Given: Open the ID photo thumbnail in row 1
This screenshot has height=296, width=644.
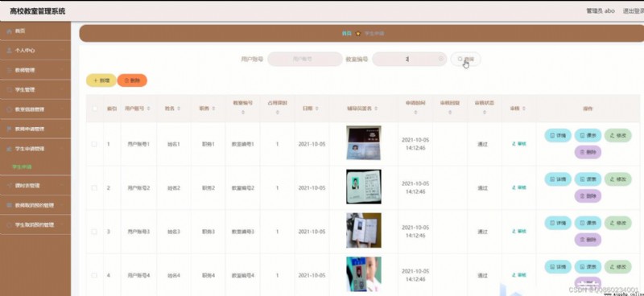Looking at the screenshot, I should tap(364, 143).
